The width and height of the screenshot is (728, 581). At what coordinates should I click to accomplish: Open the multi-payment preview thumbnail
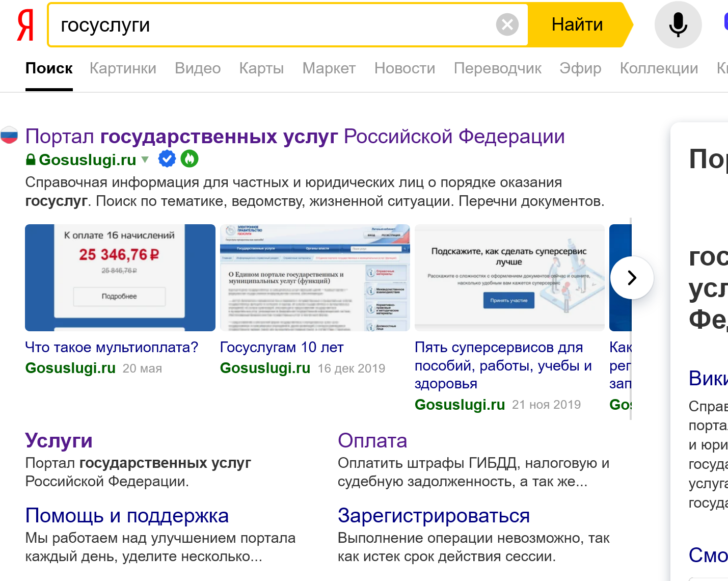tap(120, 278)
